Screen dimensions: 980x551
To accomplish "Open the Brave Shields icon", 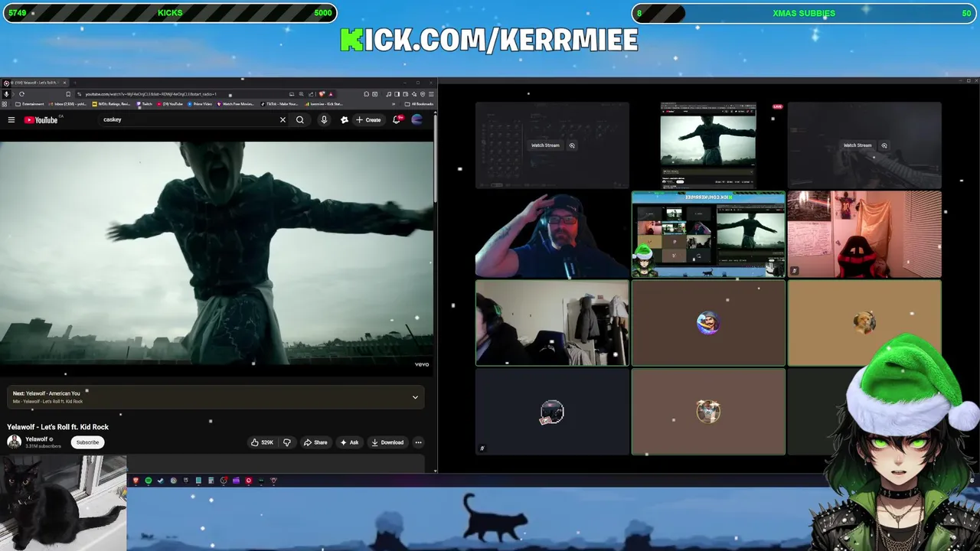I will pyautogui.click(x=322, y=94).
